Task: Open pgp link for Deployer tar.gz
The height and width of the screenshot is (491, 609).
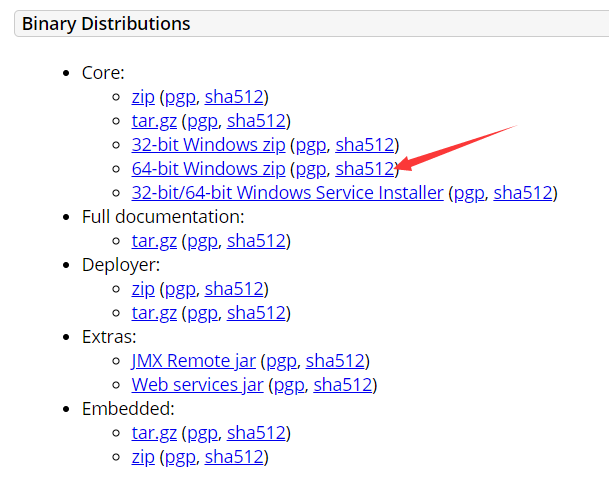Action: coord(202,313)
